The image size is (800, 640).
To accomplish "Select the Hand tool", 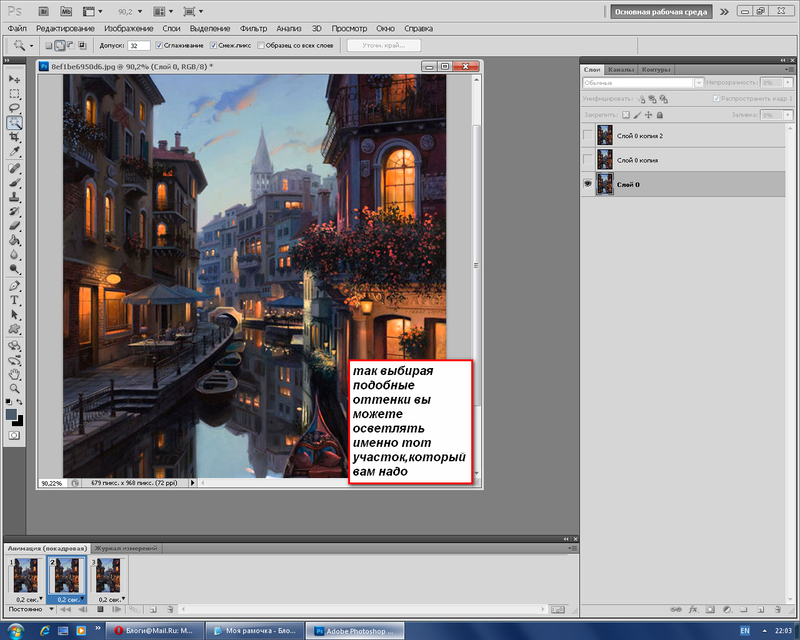I will tap(14, 374).
